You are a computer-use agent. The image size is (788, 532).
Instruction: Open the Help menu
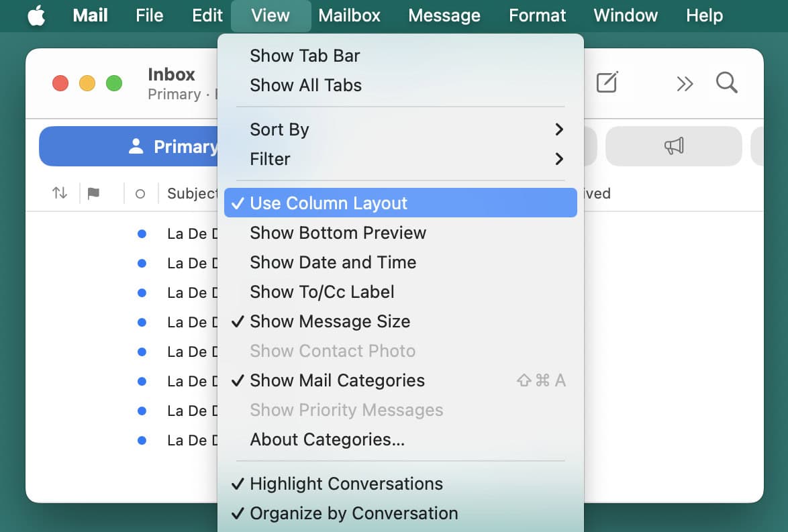(x=705, y=15)
